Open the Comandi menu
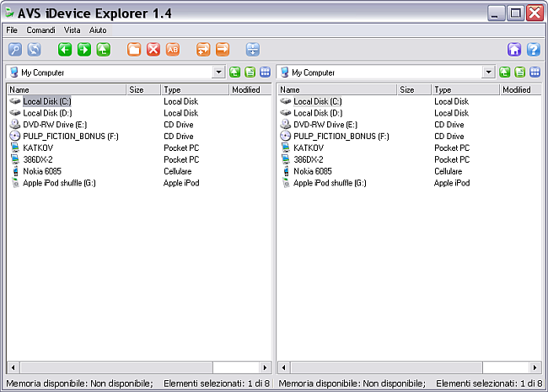Screen dimensions: 548x392 coord(41,30)
